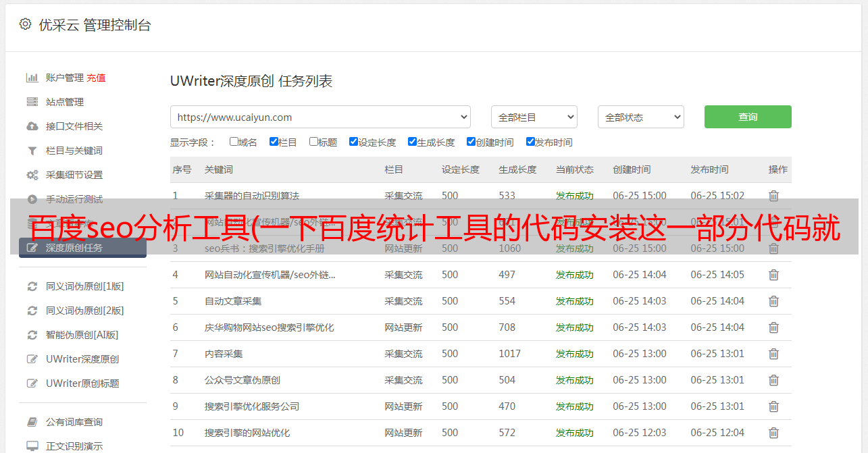Click the 生成长度 column header
868x453 pixels.
(517, 169)
